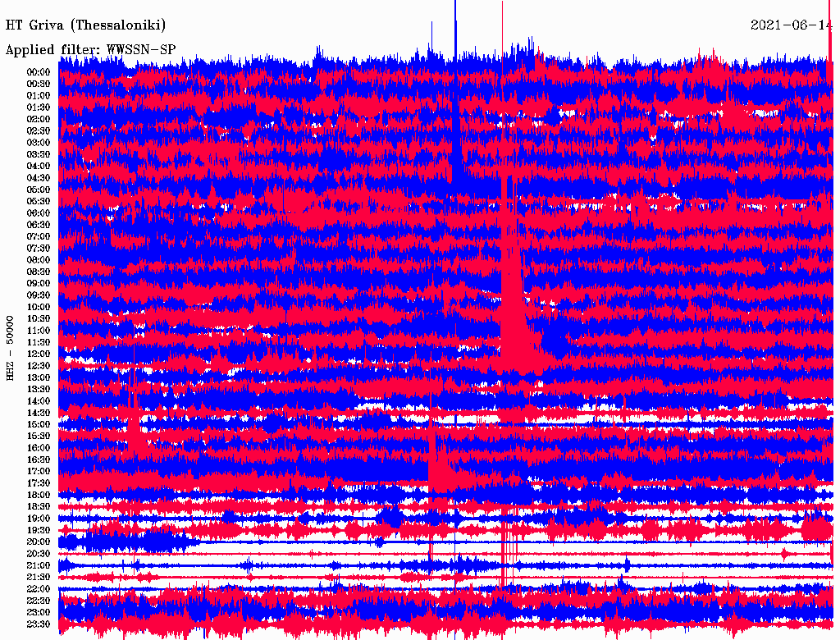Select the 00:00 time row label

(39, 71)
